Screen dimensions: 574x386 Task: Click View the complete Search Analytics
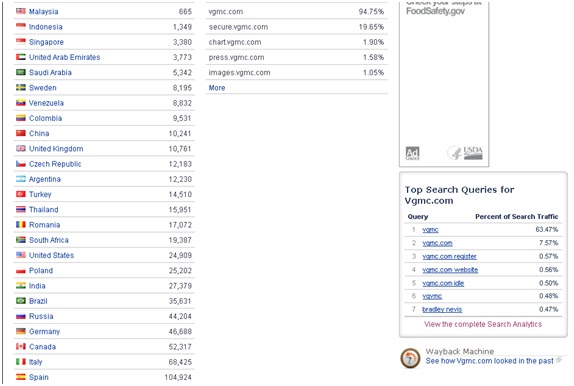coord(483,324)
